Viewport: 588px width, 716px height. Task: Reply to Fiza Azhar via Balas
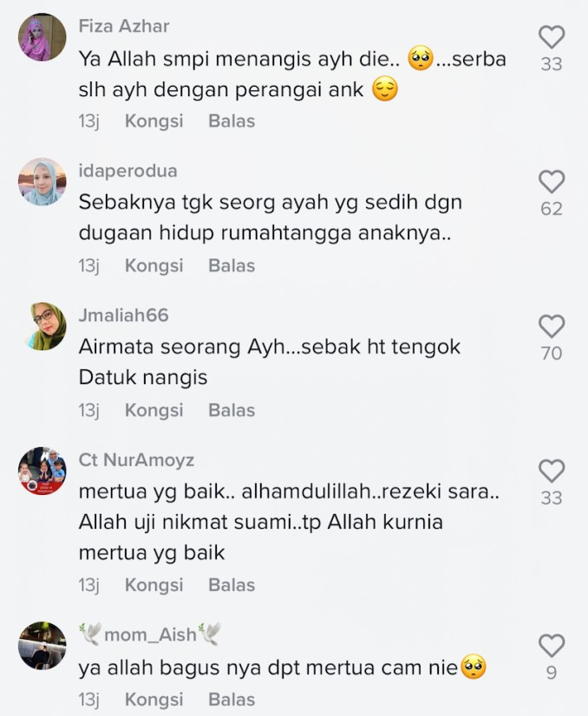point(232,121)
